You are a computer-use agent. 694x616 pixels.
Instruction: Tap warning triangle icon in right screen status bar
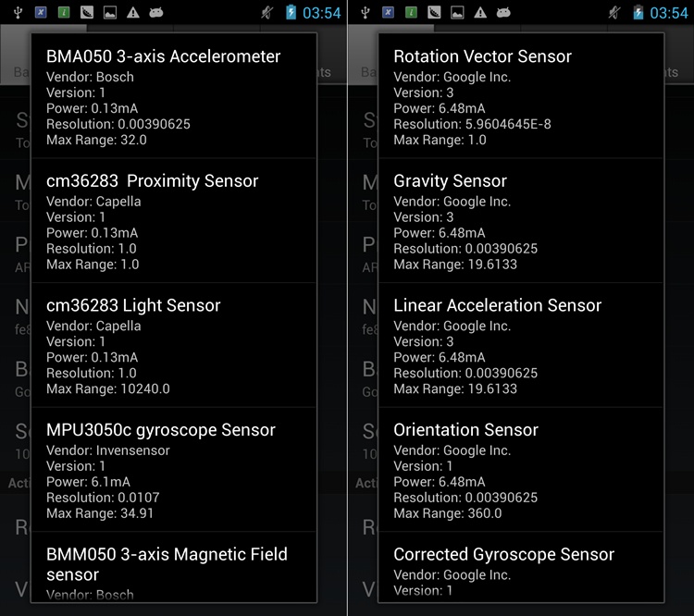click(x=480, y=12)
